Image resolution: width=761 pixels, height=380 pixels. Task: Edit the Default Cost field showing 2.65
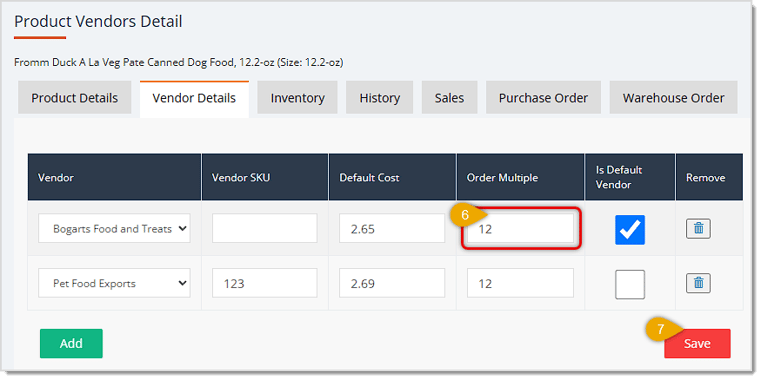click(392, 228)
